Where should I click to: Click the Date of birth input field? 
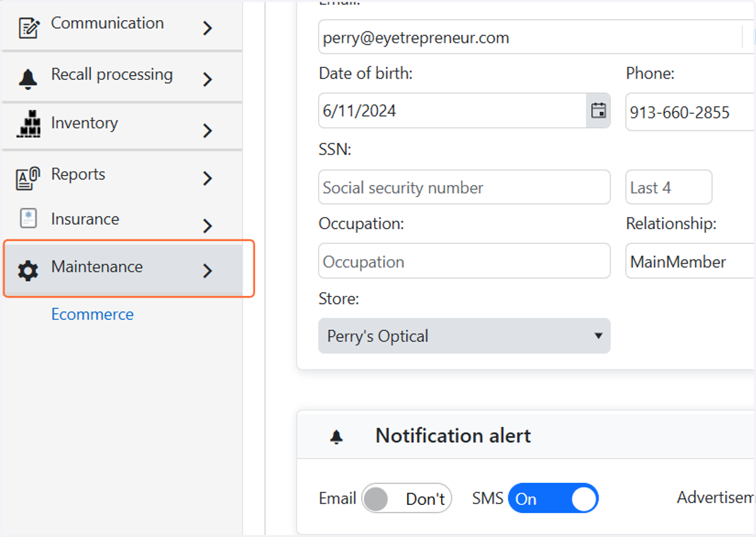pos(452,111)
